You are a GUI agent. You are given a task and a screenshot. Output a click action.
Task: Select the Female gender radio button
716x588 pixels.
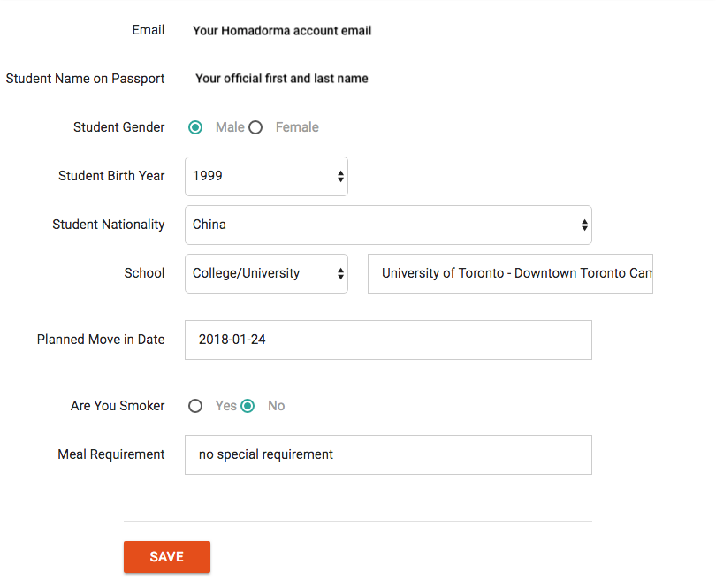coord(255,127)
